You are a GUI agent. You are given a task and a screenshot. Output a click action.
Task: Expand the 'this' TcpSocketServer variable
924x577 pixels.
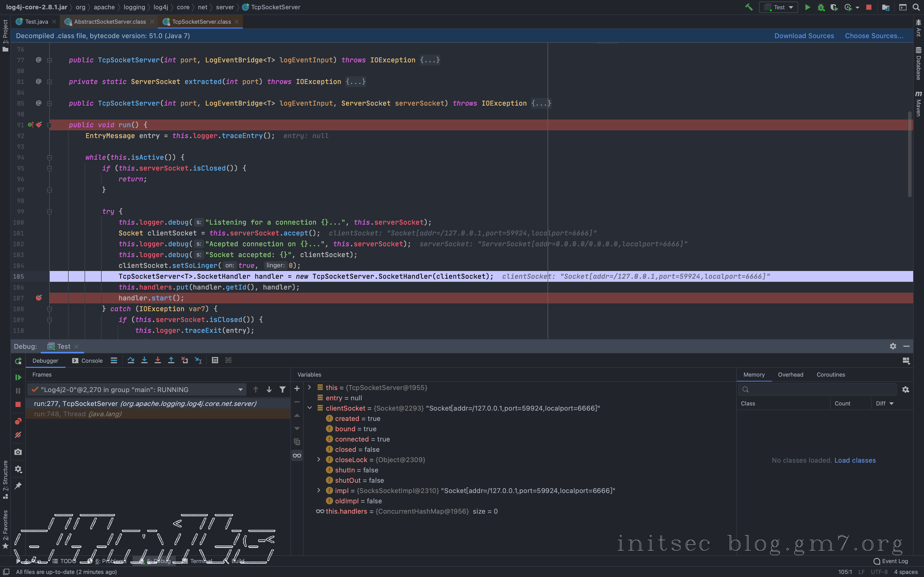pyautogui.click(x=310, y=387)
